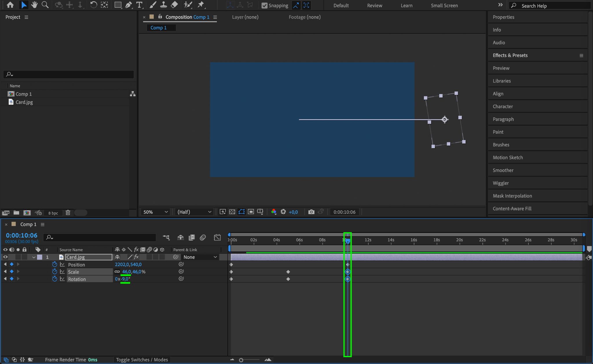Open the Wiggler panel
Viewport: 593px width, 364px height.
pyautogui.click(x=501, y=183)
